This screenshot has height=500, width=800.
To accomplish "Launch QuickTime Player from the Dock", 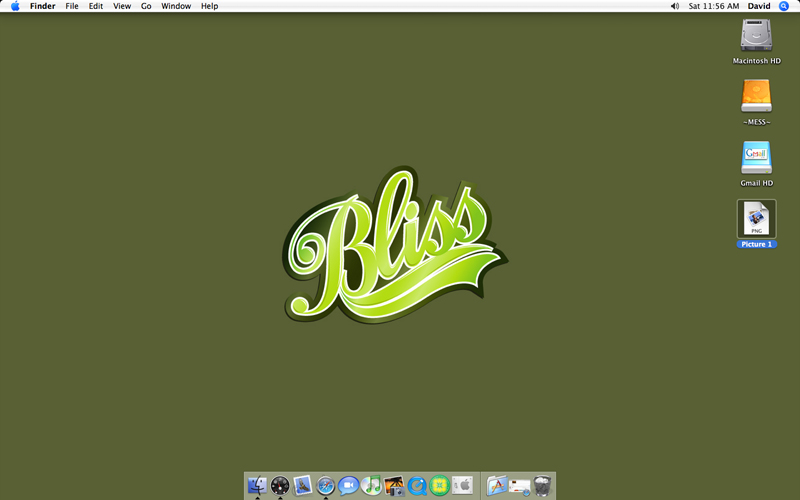I will 417,485.
